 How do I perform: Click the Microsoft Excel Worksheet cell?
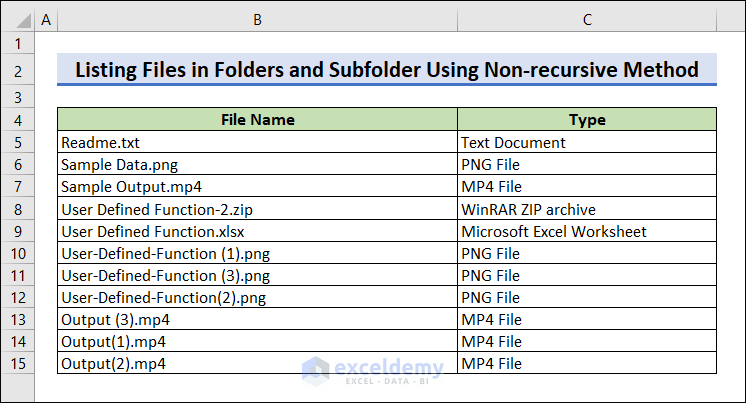click(587, 231)
